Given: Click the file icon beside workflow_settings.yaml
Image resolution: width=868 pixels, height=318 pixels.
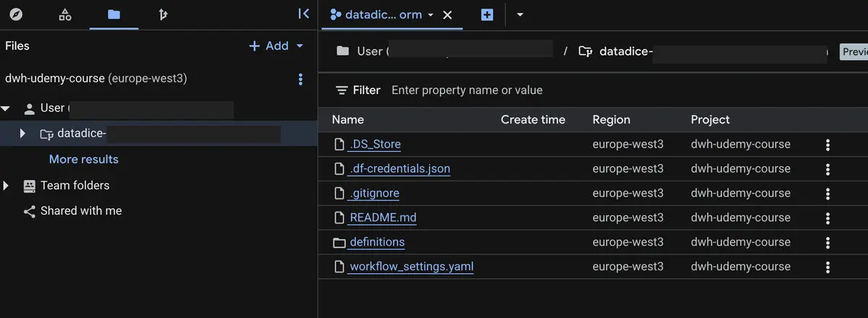Looking at the screenshot, I should 339,267.
